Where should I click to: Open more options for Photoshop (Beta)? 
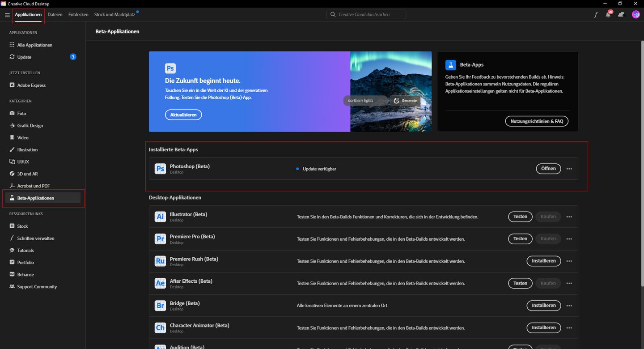(569, 169)
